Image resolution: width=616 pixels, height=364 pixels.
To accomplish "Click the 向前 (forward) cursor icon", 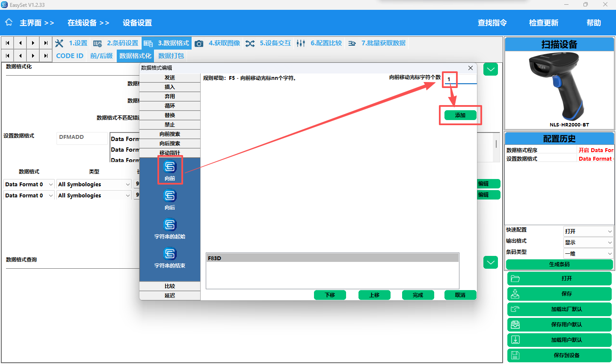I will pyautogui.click(x=170, y=167).
